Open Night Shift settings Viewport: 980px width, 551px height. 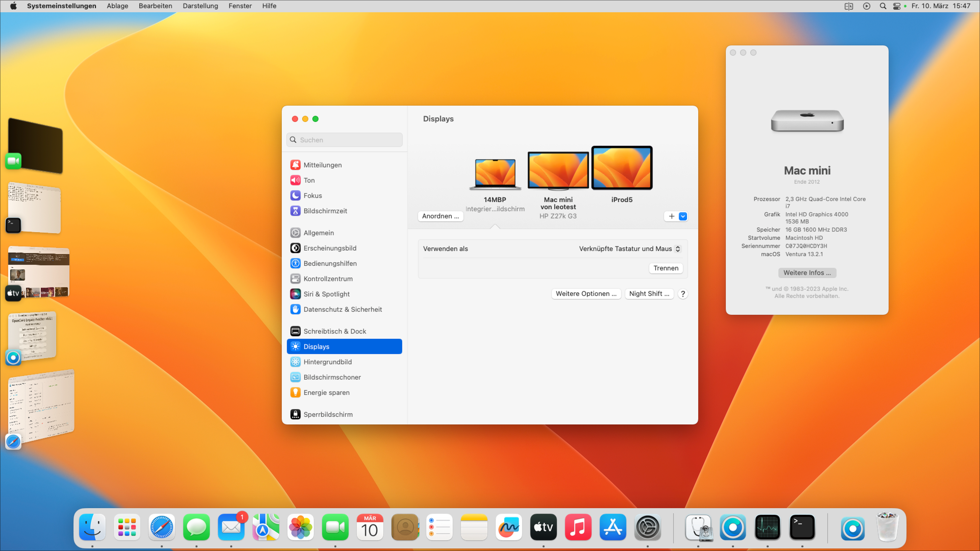[649, 293]
